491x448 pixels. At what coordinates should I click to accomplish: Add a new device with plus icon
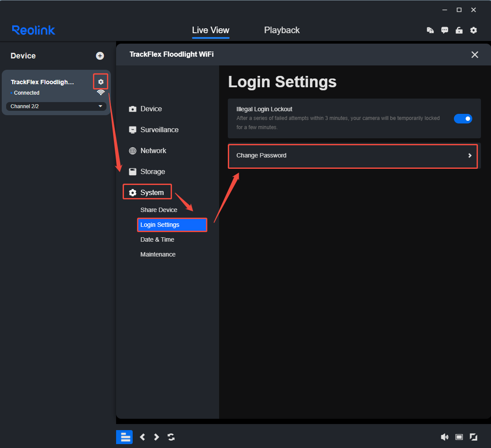click(x=100, y=56)
